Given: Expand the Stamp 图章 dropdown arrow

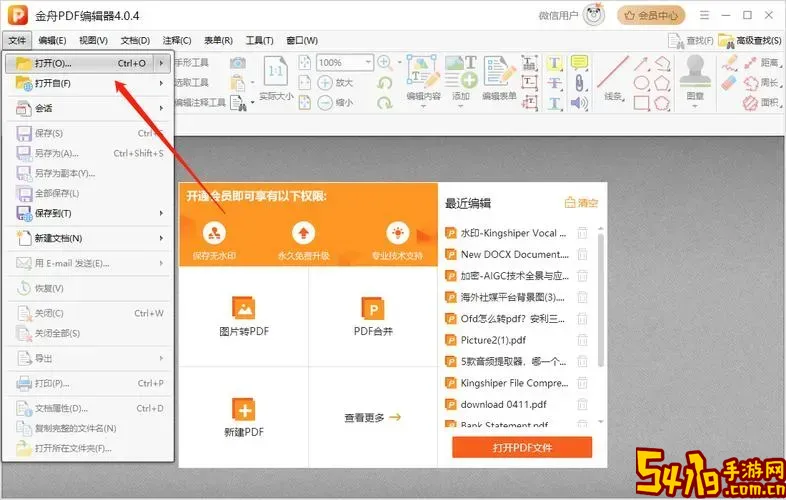Looking at the screenshot, I should (x=695, y=106).
